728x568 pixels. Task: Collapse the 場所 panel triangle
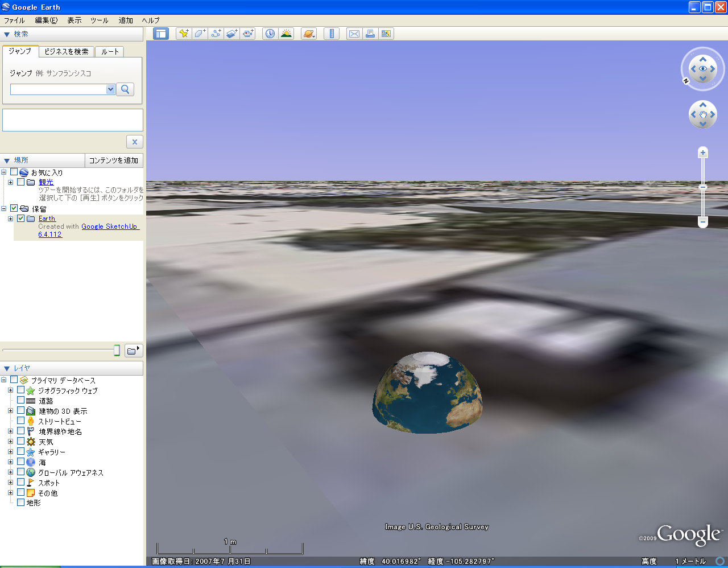click(7, 160)
